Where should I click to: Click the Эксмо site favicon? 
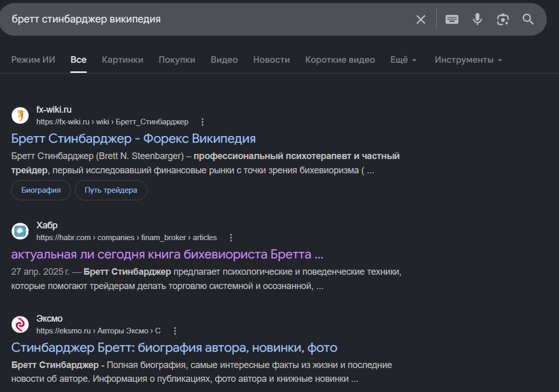click(x=20, y=325)
